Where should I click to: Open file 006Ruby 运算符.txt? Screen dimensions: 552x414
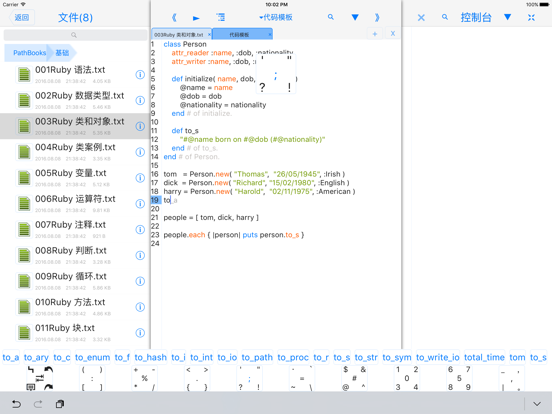tap(75, 203)
